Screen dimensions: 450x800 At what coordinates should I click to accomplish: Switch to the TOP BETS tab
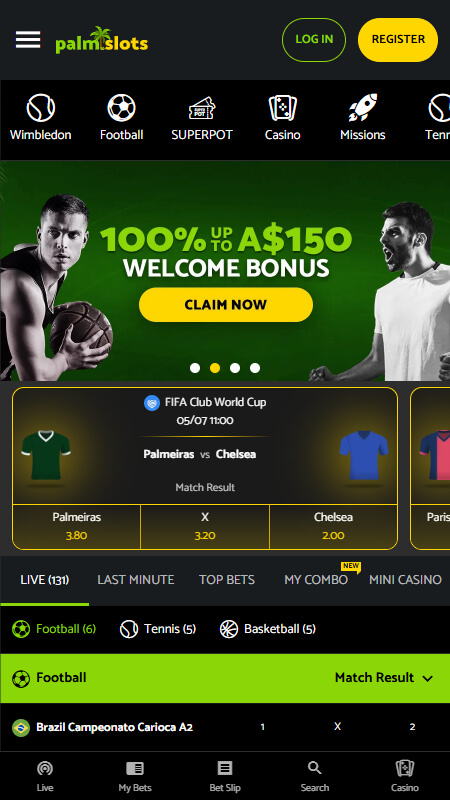(227, 580)
